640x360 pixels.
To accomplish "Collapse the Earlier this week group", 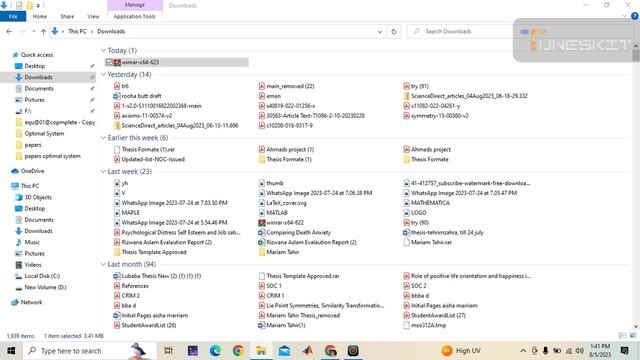I will click(103, 138).
